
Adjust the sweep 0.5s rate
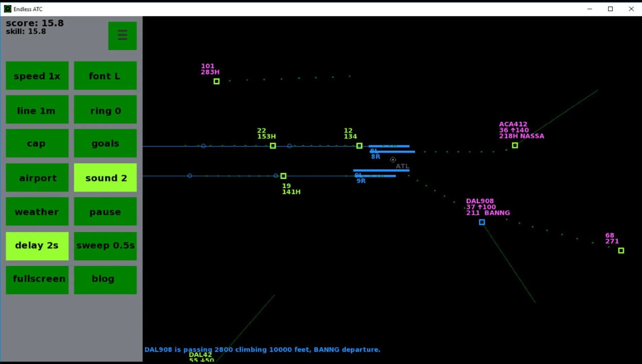(105, 245)
